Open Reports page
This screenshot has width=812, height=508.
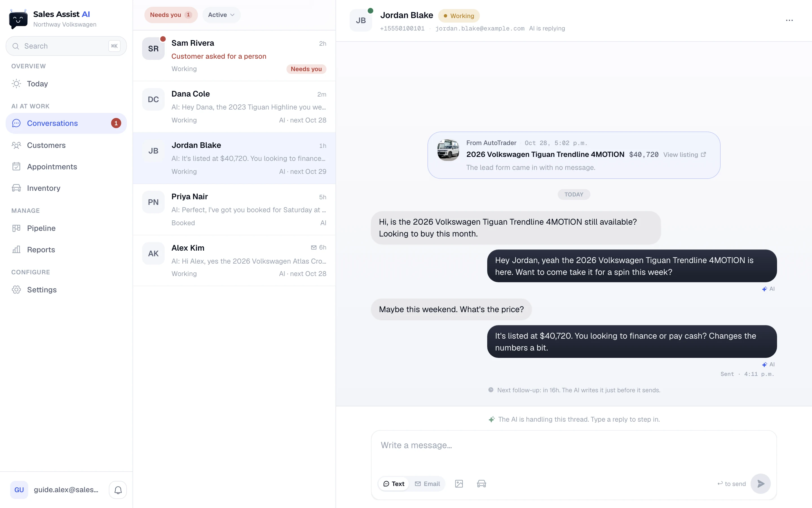click(66, 250)
